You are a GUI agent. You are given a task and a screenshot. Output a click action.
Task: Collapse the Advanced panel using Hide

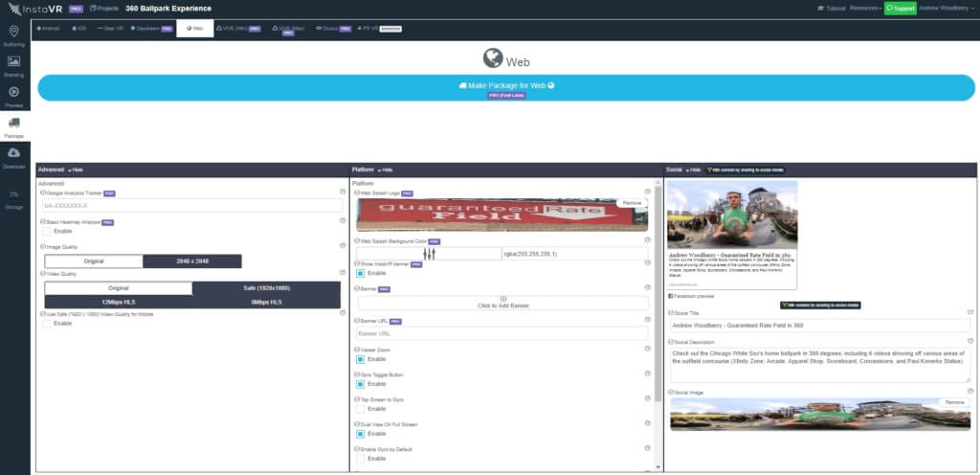click(75, 170)
